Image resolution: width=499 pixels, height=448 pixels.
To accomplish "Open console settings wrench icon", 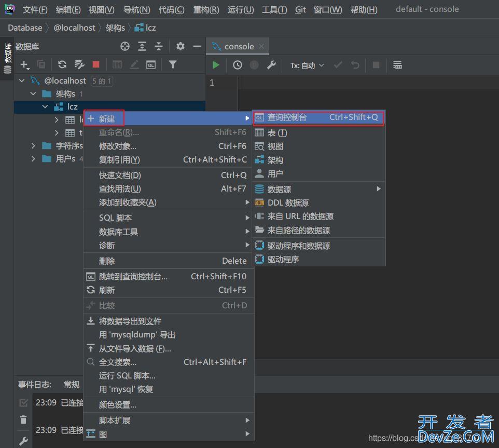I will [x=271, y=65].
